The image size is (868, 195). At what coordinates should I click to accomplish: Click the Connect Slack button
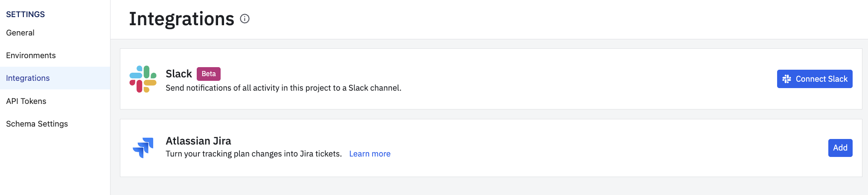[x=815, y=79]
